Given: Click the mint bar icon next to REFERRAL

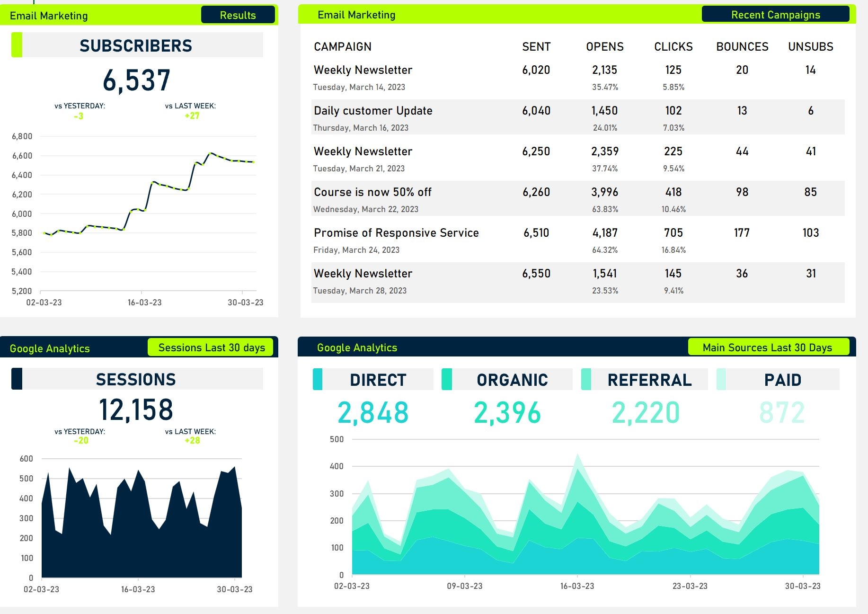Looking at the screenshot, I should [x=585, y=379].
